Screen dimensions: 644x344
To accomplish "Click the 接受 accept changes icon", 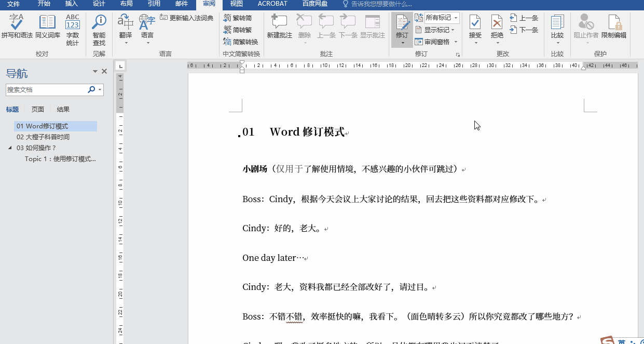I will pyautogui.click(x=475, y=23).
